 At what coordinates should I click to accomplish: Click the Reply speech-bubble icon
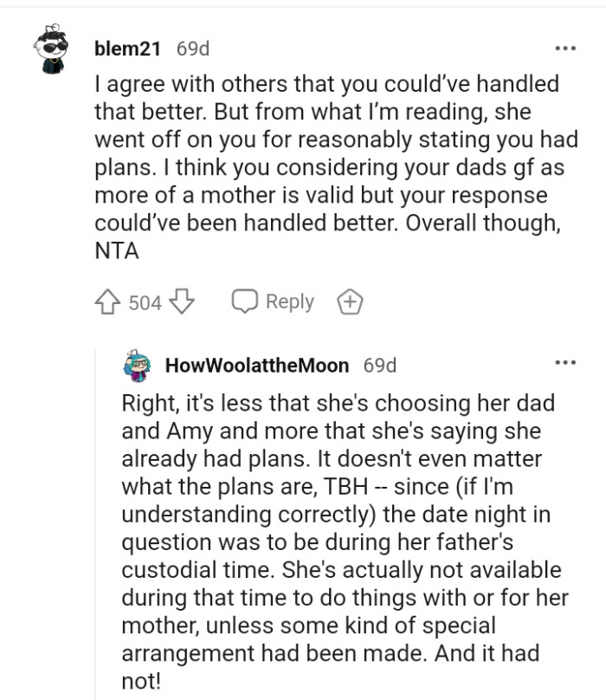click(246, 301)
